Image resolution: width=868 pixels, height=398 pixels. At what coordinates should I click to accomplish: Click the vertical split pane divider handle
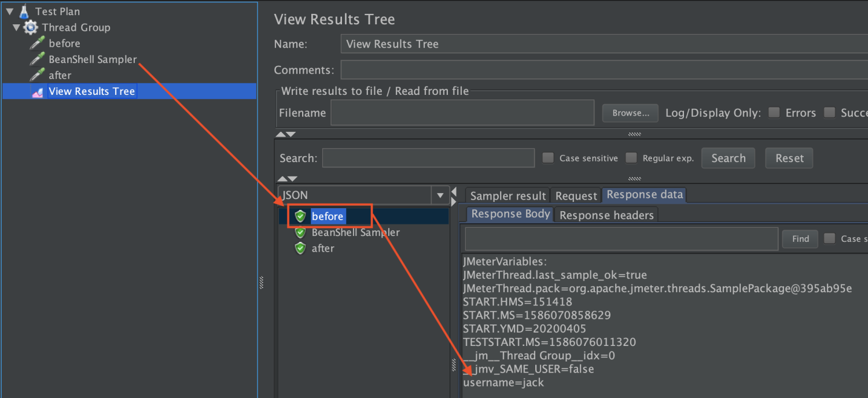coord(262,282)
